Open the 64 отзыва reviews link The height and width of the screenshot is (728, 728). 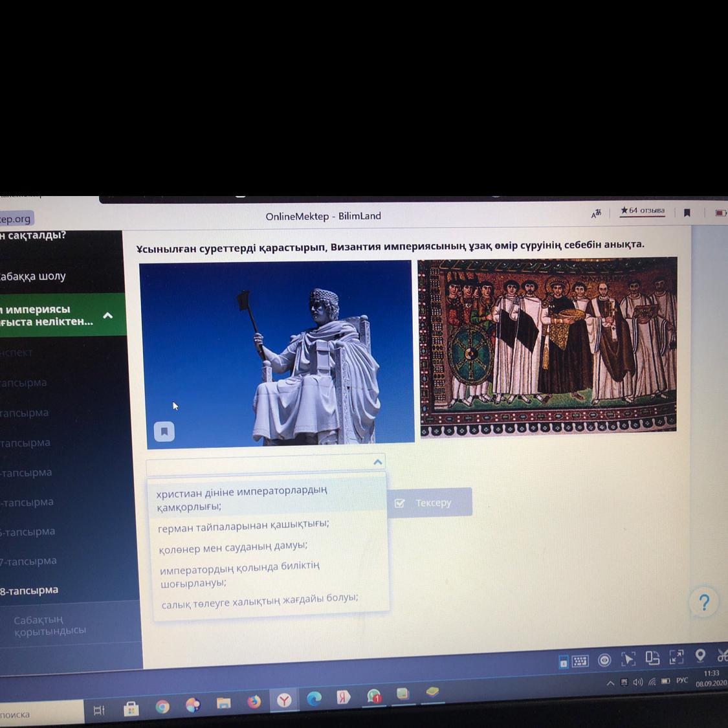pos(643,211)
